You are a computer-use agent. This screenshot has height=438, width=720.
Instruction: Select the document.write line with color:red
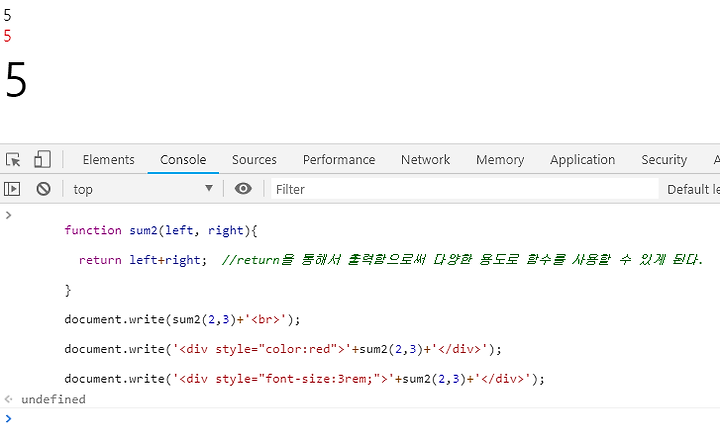pyautogui.click(x=283, y=349)
